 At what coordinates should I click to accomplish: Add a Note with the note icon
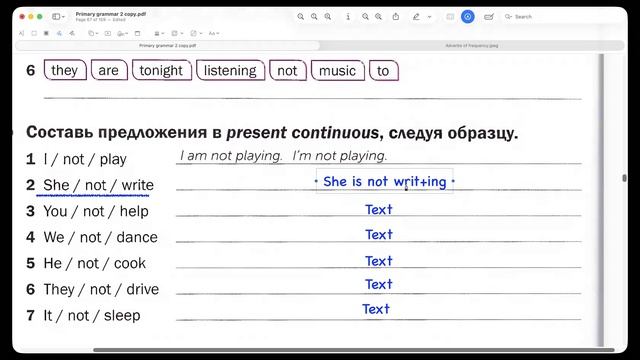(138, 33)
